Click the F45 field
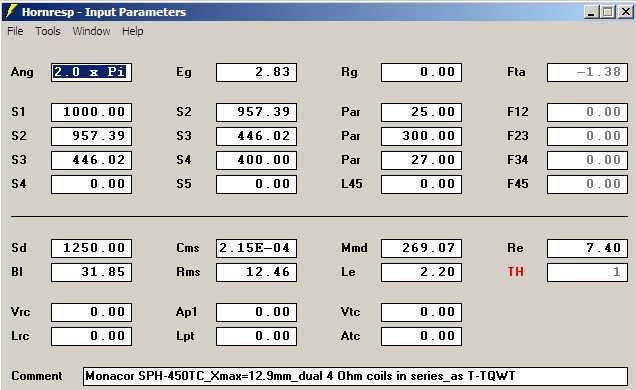 click(587, 184)
